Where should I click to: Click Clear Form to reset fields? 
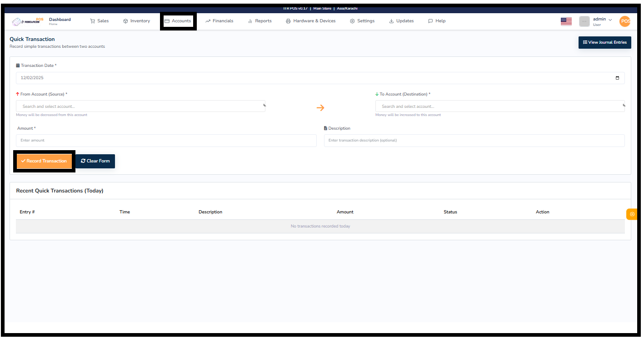[95, 161]
